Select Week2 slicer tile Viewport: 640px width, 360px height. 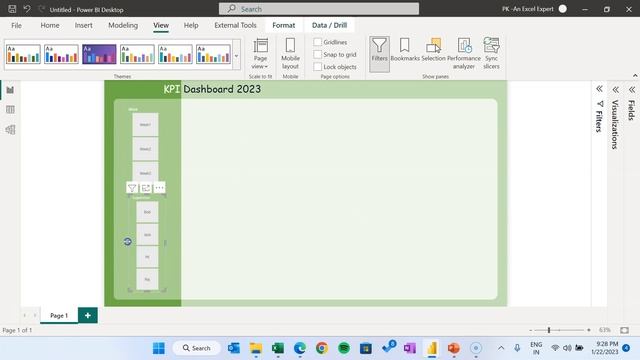[145, 149]
